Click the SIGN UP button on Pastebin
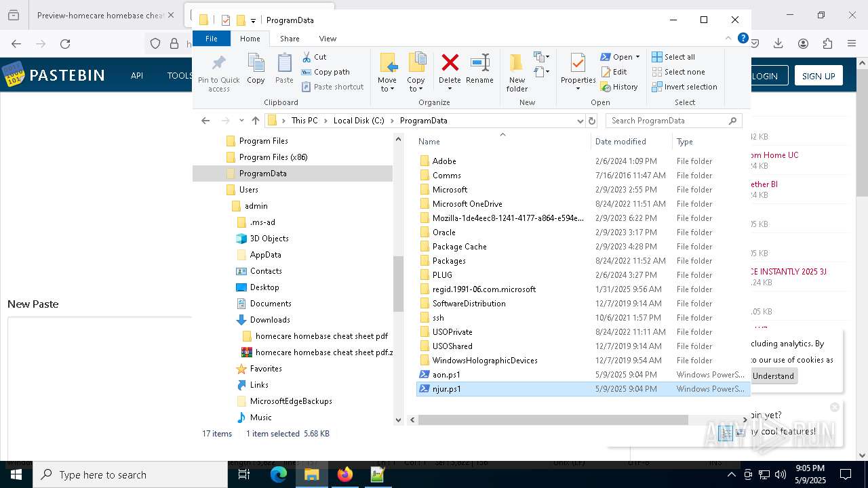This screenshot has height=488, width=868. [818, 76]
